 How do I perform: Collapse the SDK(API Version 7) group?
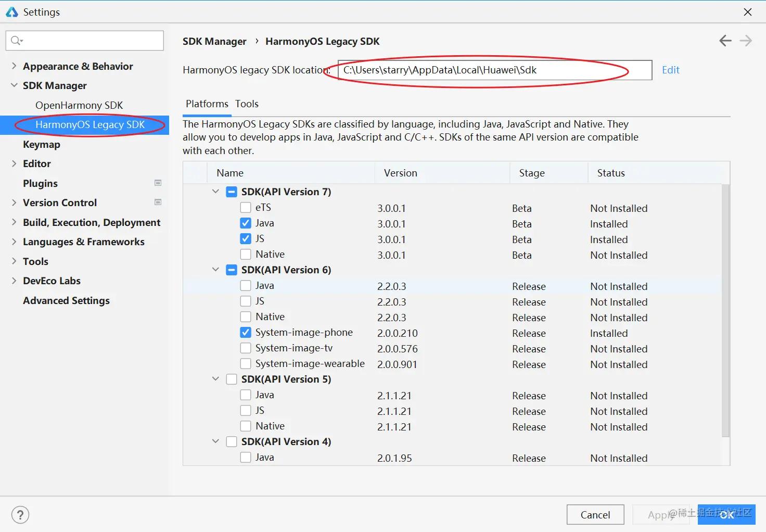pos(215,192)
